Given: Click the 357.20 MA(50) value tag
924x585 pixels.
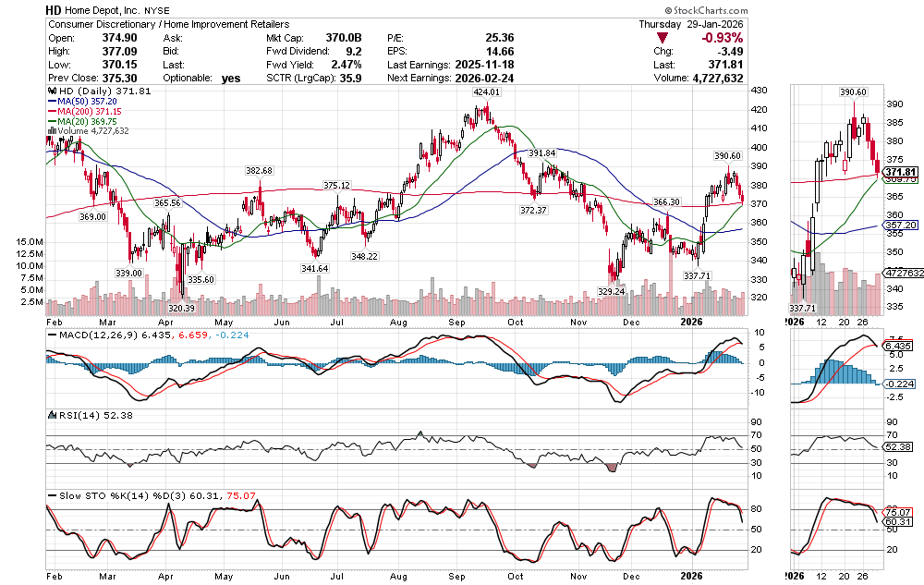Looking at the screenshot, I should tap(899, 225).
